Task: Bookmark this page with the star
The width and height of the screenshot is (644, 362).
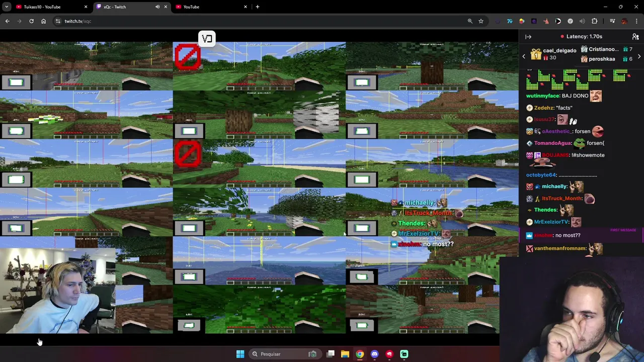Action: pos(481,21)
